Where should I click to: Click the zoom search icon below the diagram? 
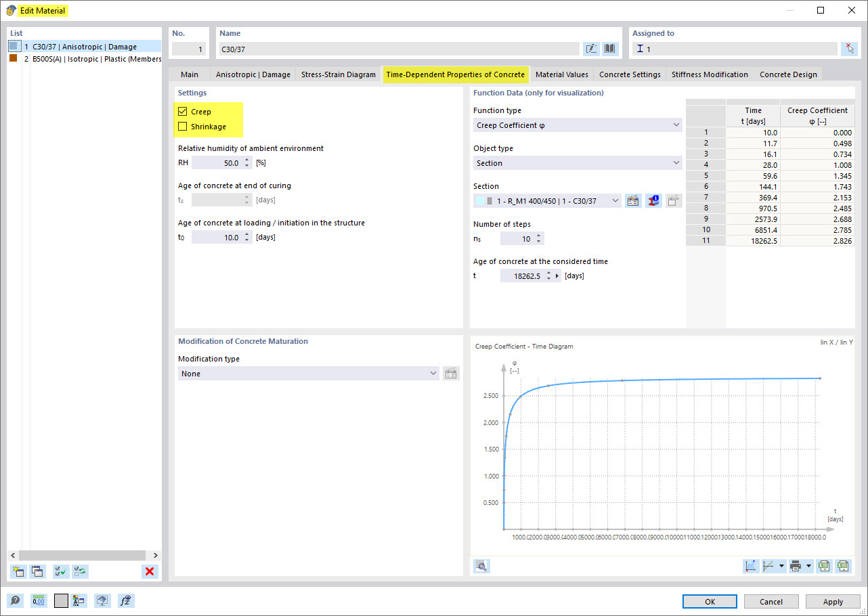coord(481,566)
